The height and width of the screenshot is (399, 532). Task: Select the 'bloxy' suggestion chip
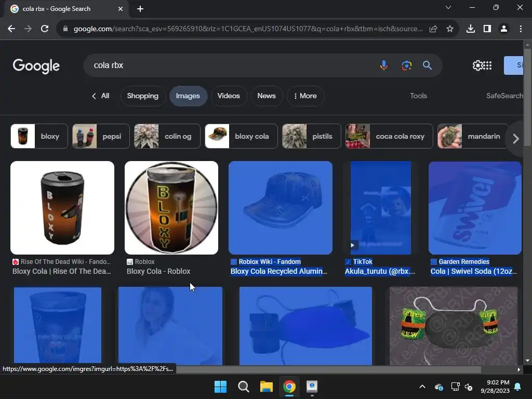point(39,136)
